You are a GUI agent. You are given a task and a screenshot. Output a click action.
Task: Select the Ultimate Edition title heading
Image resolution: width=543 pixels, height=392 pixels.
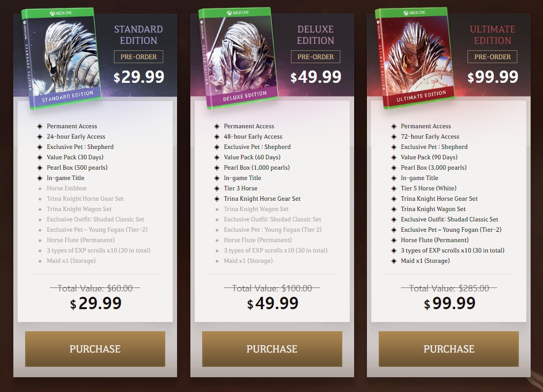click(492, 35)
